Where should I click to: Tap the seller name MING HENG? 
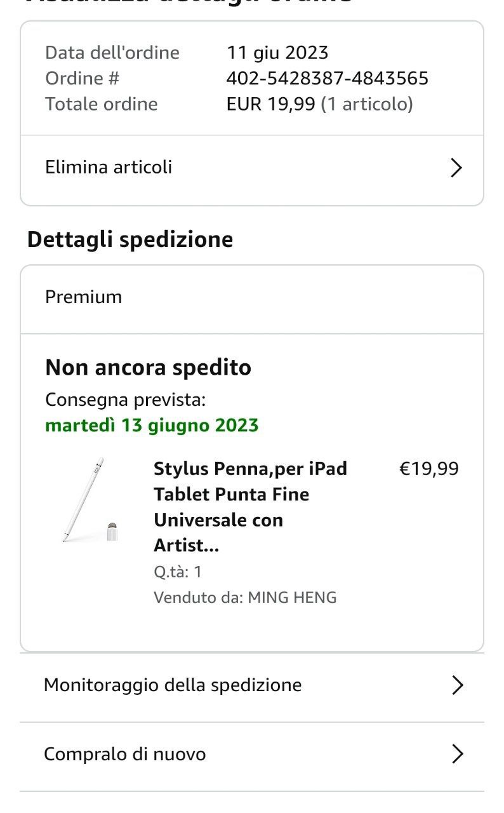(x=292, y=598)
